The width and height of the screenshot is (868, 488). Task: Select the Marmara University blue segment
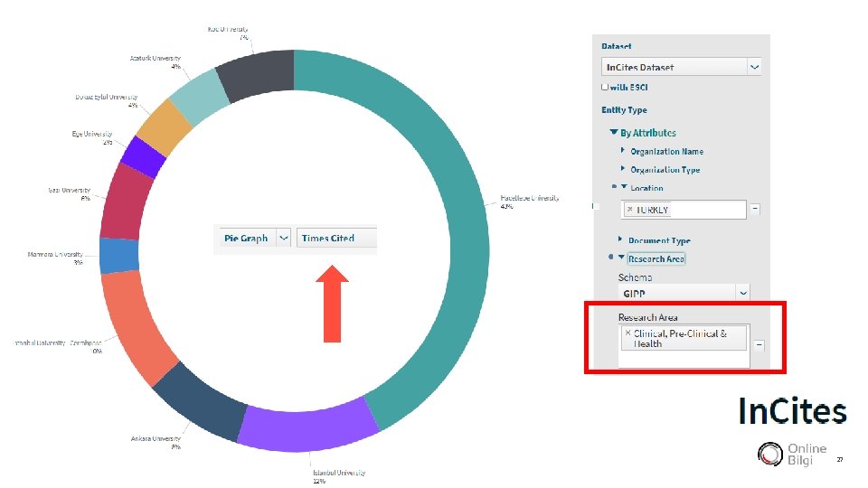[119, 255]
